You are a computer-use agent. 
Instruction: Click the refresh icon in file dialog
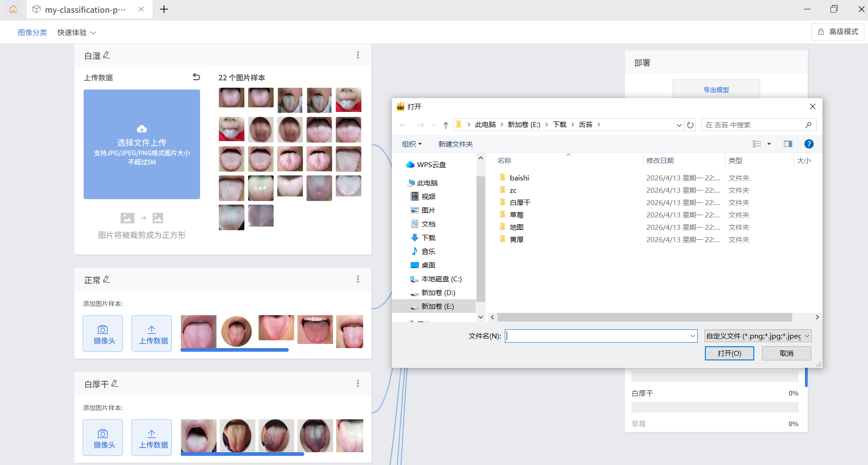click(690, 125)
